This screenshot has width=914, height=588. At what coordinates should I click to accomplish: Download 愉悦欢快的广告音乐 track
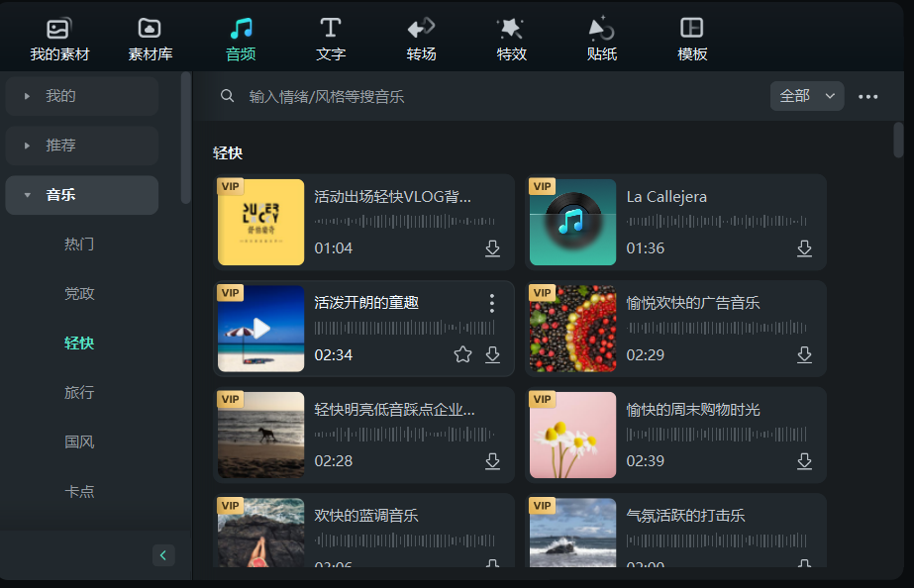pos(804,354)
